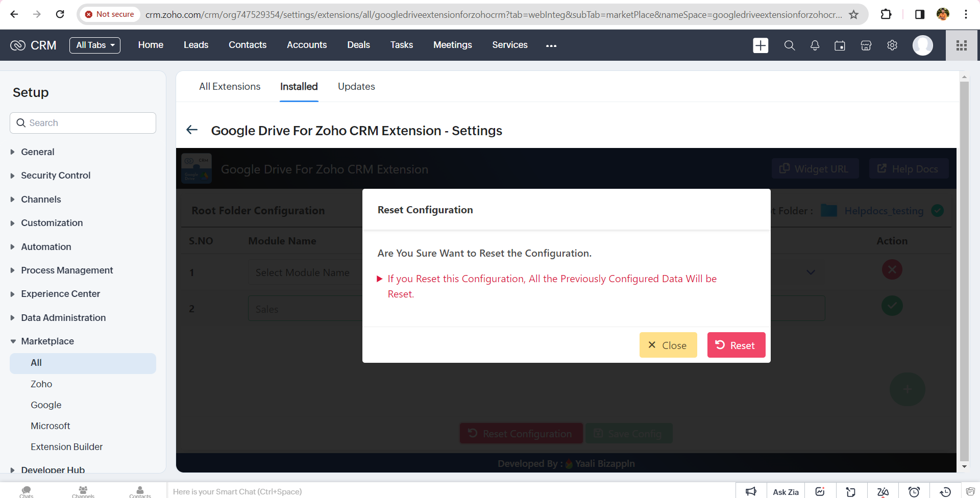Bookmark this page with star icon
Image resolution: width=980 pixels, height=498 pixels.
coord(853,14)
